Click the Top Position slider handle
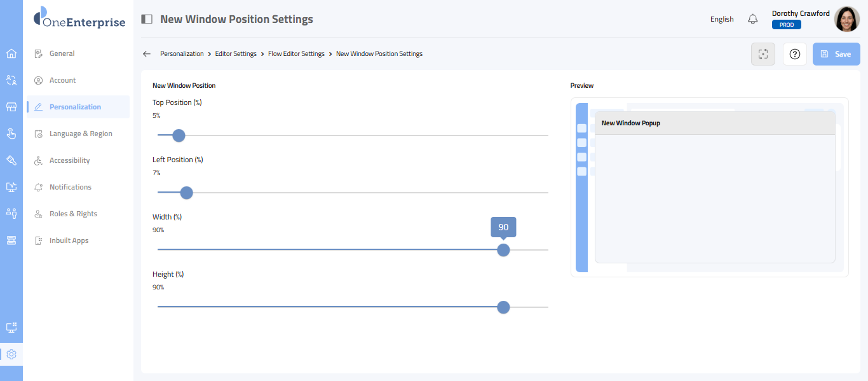 pyautogui.click(x=179, y=135)
